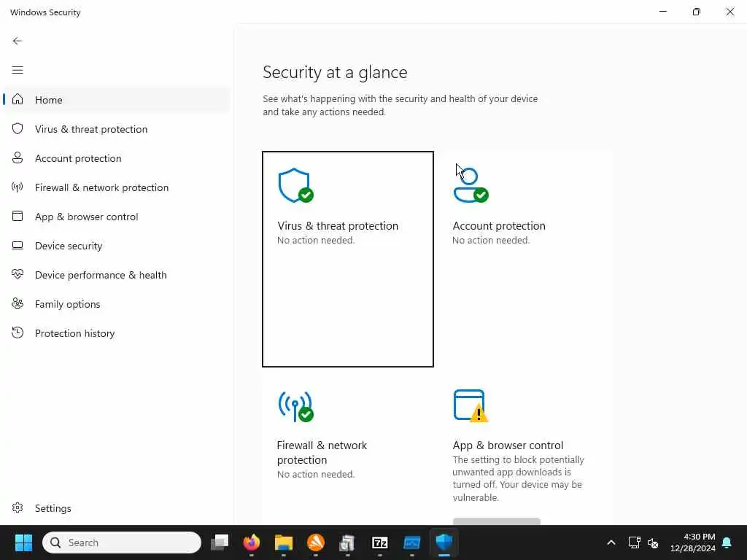The image size is (747, 560).
Task: Click the back arrow icon
Action: coord(18,41)
